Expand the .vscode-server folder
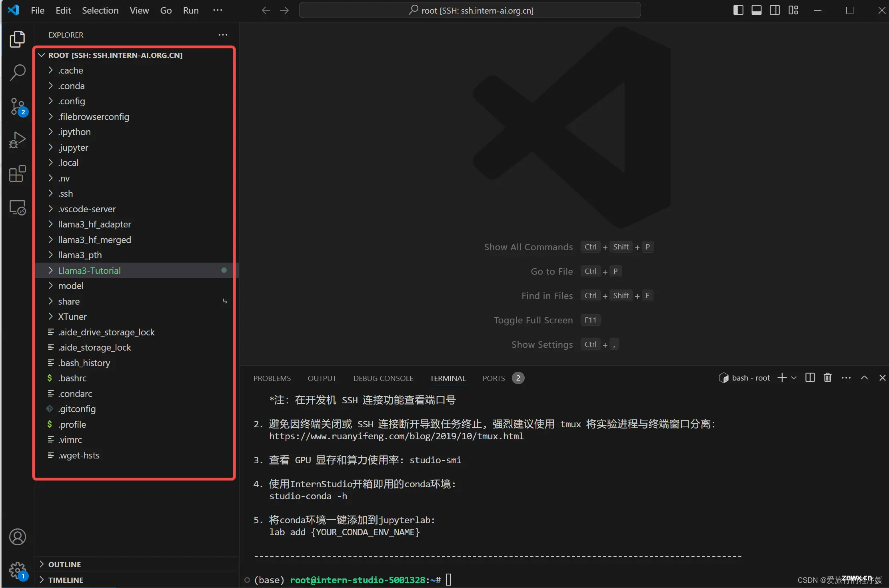 click(x=136, y=209)
